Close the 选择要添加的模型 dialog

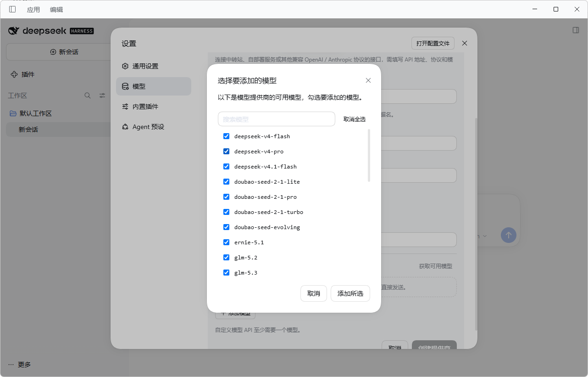(368, 80)
